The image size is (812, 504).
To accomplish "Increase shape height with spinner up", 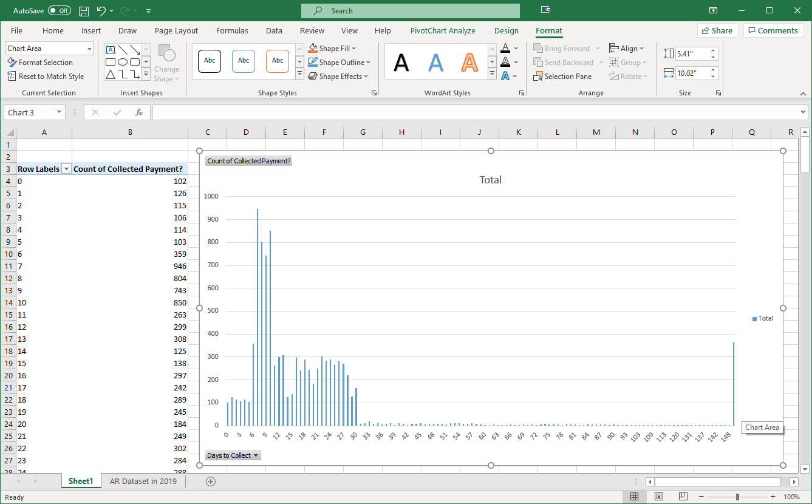I will [x=713, y=50].
